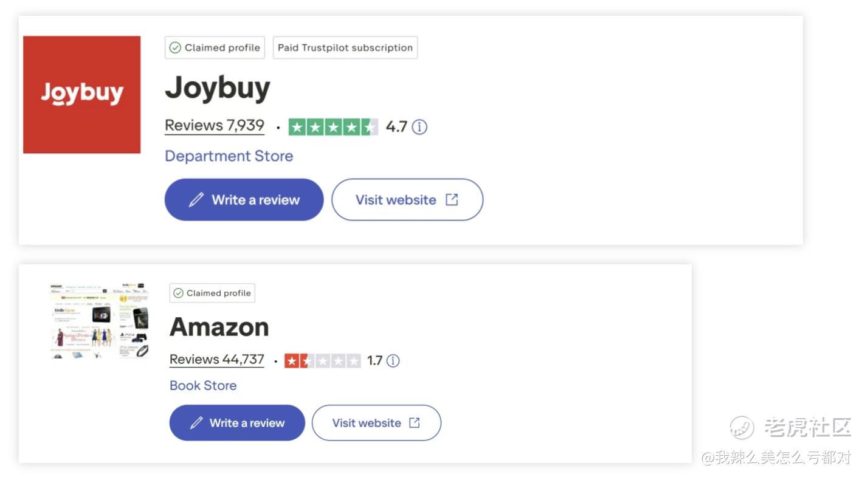
Task: Click Joybuy rating info icon
Action: 419,127
